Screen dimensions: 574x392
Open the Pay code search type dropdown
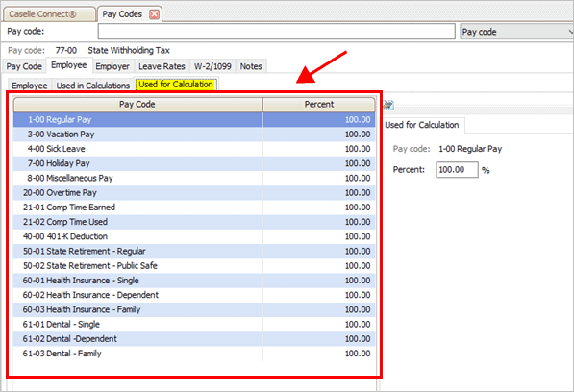pyautogui.click(x=516, y=32)
